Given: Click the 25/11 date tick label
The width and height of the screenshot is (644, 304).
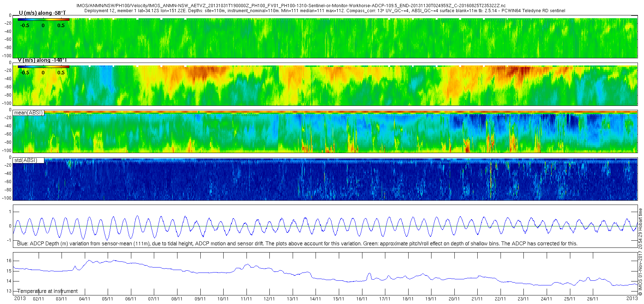Looking at the screenshot, I should coord(570,299).
